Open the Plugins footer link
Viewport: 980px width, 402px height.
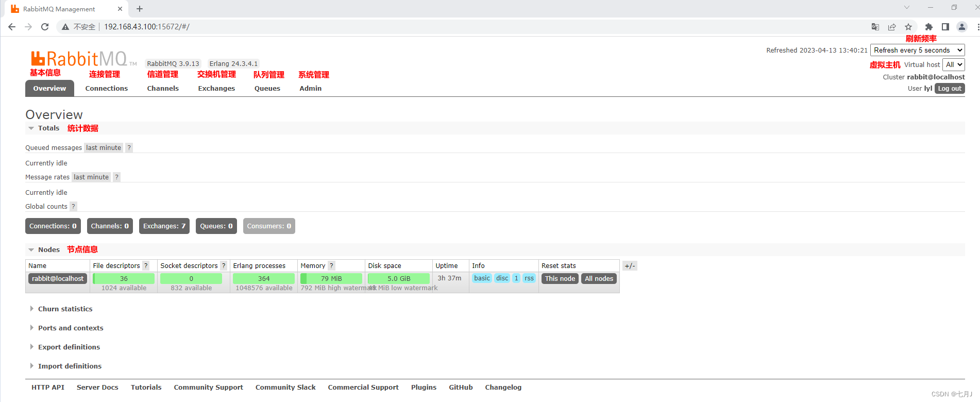click(424, 387)
